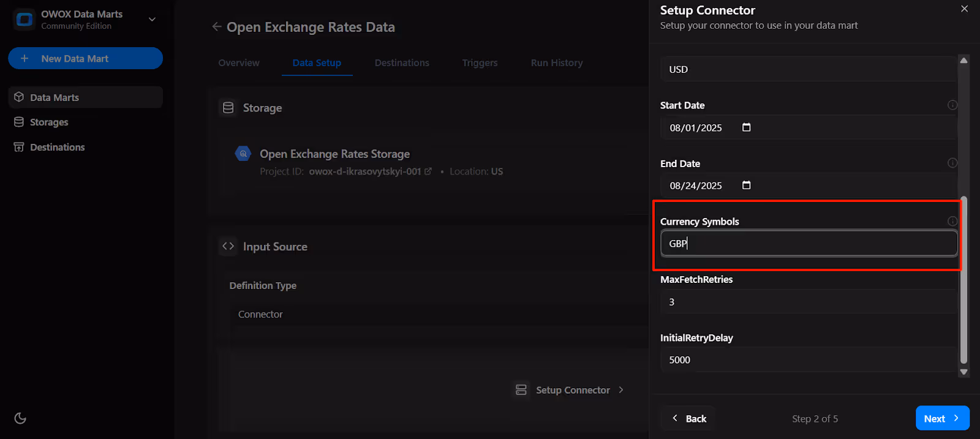Click the Setup Connector server icon
Image resolution: width=980 pixels, height=439 pixels.
point(521,390)
